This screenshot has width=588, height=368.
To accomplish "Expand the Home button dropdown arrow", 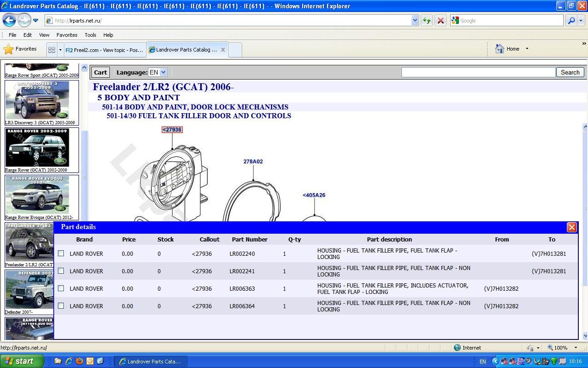I will (x=527, y=49).
